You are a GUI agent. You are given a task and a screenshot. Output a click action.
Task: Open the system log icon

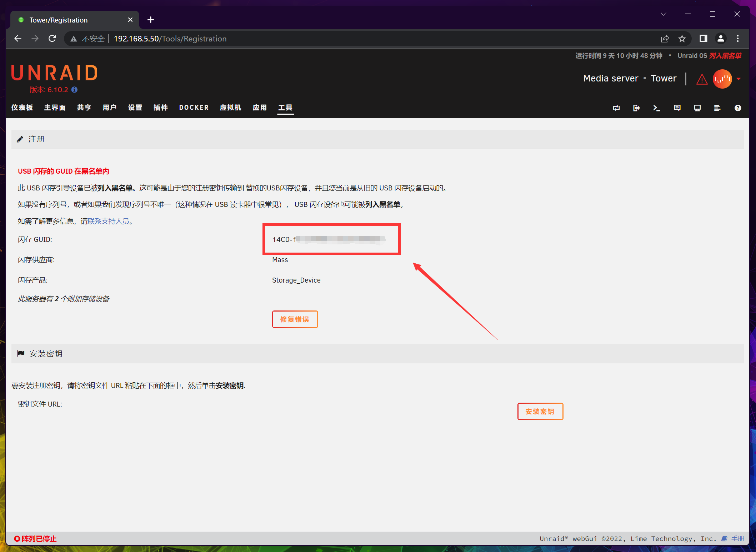tap(717, 108)
